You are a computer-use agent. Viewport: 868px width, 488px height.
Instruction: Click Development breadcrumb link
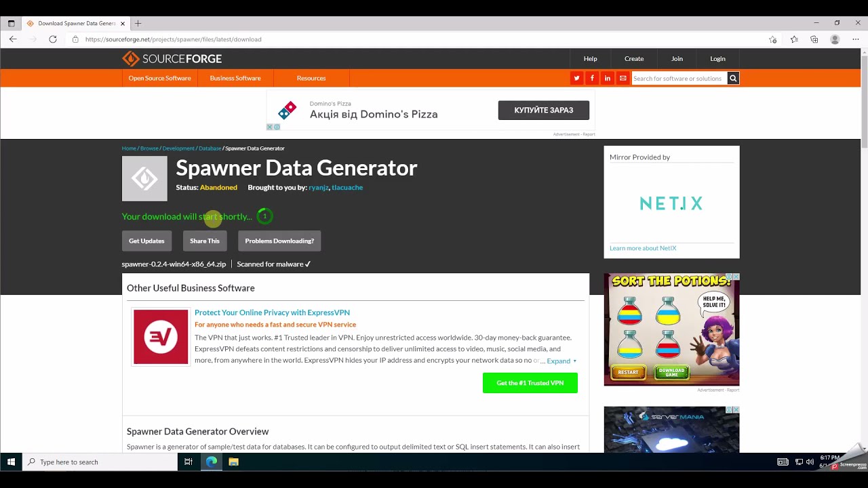[178, 148]
